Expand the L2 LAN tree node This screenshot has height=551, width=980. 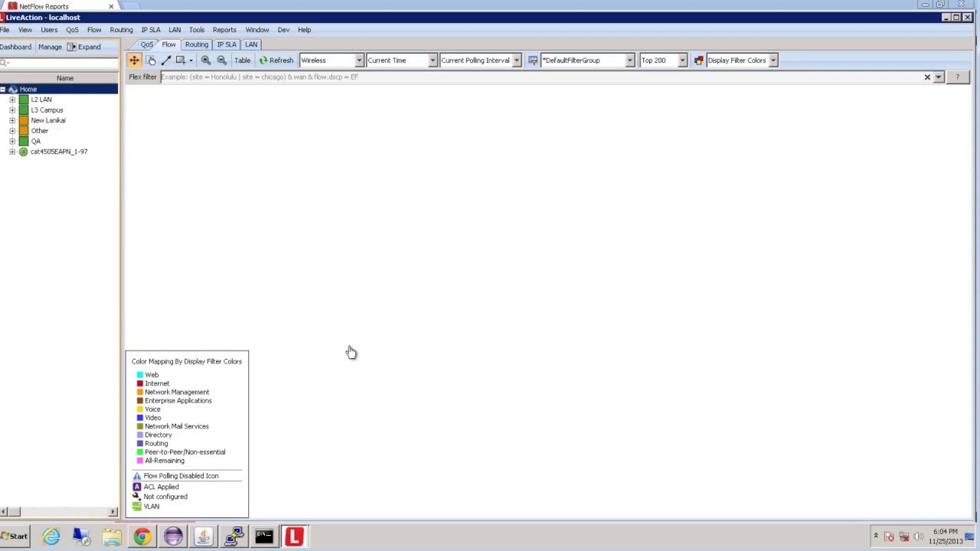point(12,99)
